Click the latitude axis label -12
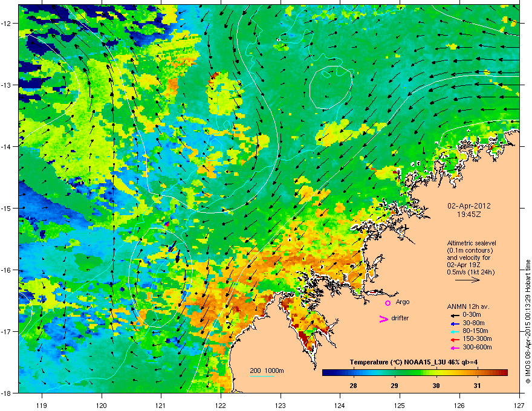 (7, 24)
